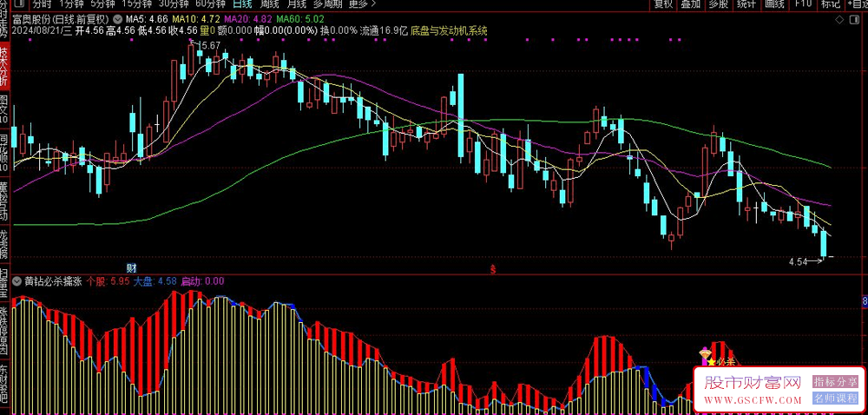Click the 统计 statistics button

click(746, 4)
